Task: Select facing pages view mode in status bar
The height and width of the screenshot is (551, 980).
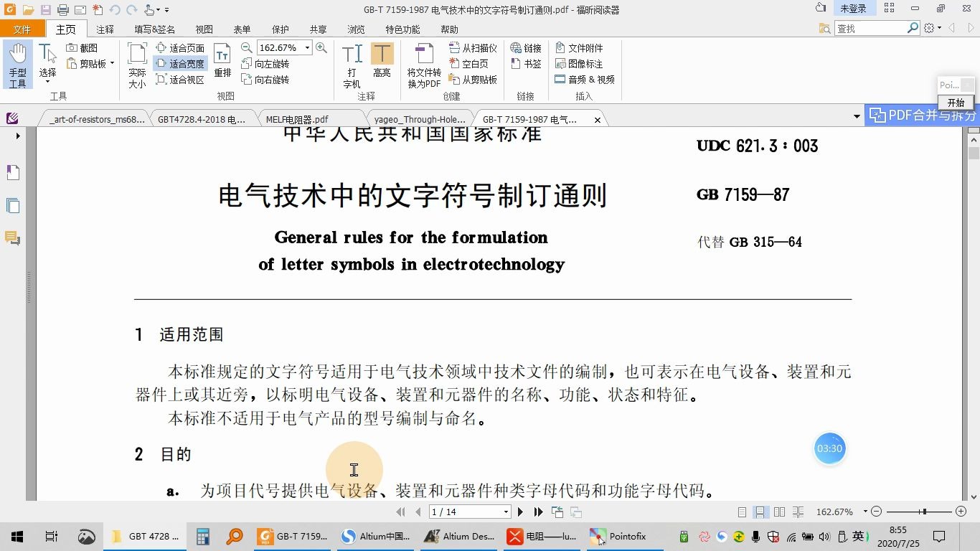Action: tap(779, 512)
